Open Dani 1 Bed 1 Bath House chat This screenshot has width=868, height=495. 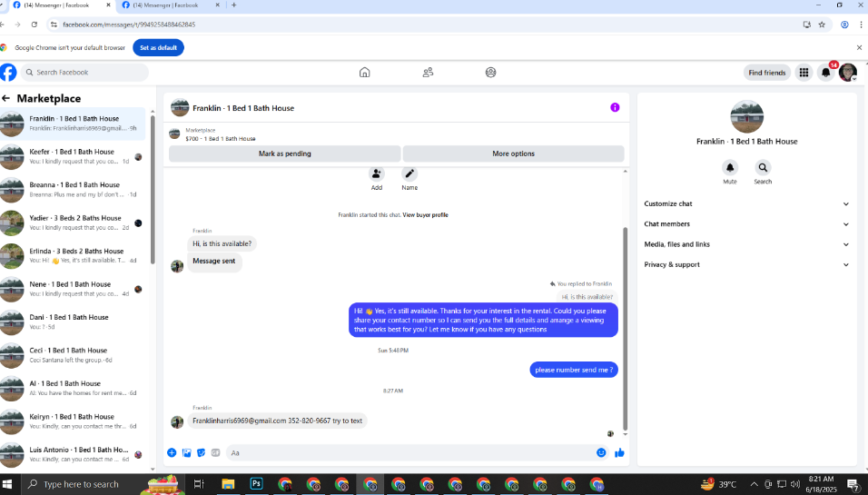[73, 322]
